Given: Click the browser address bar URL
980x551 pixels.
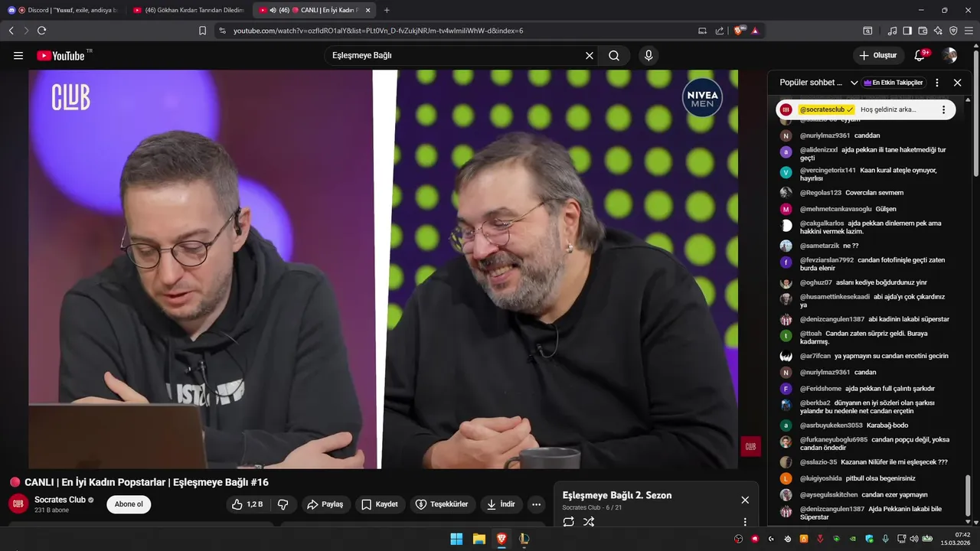Looking at the screenshot, I should [378, 31].
